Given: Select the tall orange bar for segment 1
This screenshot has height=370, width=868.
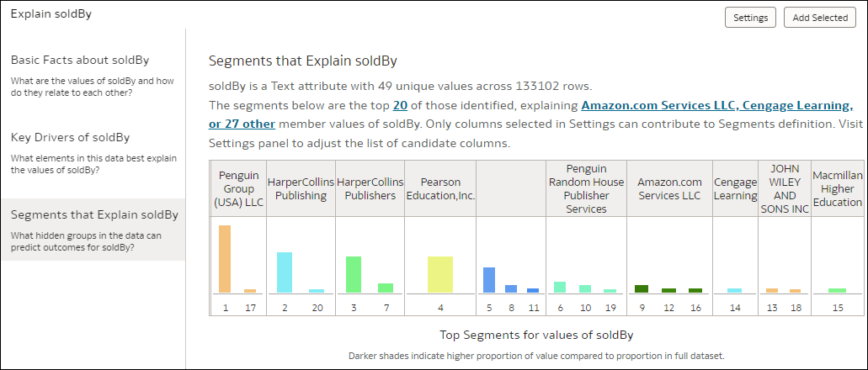Looking at the screenshot, I should [x=225, y=259].
